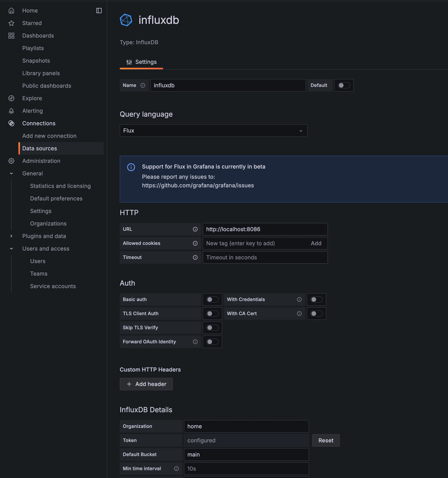Open Public dashboards menu item
The image size is (448, 478).
click(x=47, y=86)
